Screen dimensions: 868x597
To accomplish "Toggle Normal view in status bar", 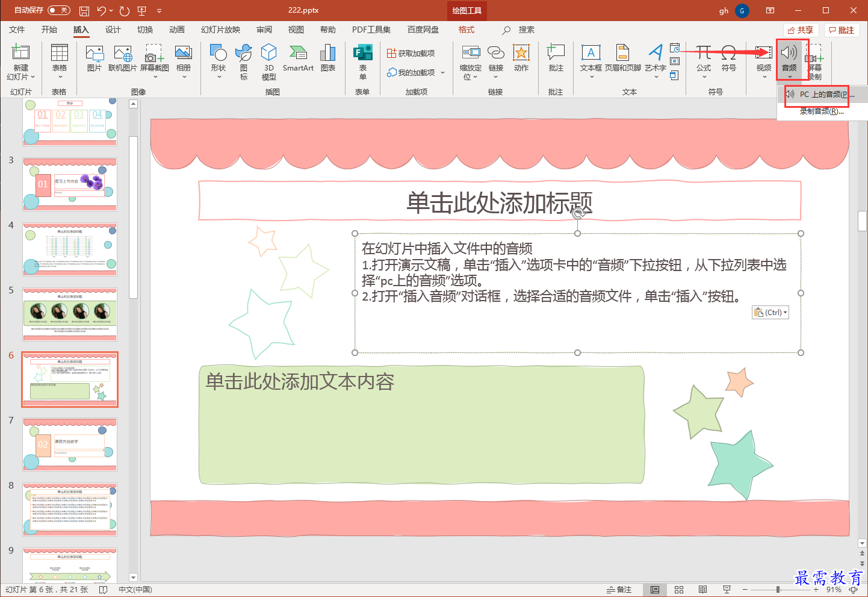I will click(x=655, y=590).
